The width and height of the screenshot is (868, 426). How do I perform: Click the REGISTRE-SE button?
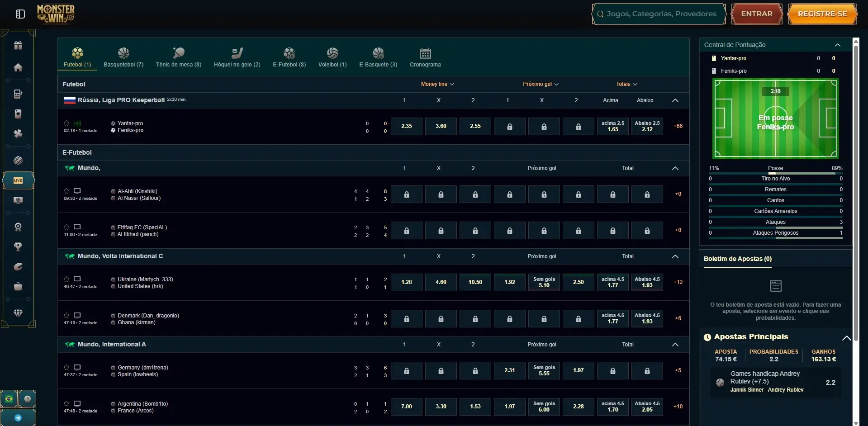click(x=822, y=14)
